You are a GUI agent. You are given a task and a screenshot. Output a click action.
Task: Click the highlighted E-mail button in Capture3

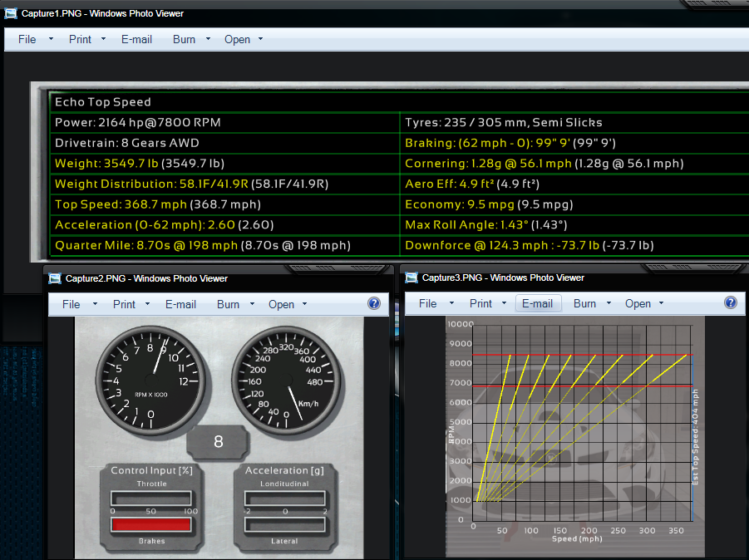coord(537,303)
